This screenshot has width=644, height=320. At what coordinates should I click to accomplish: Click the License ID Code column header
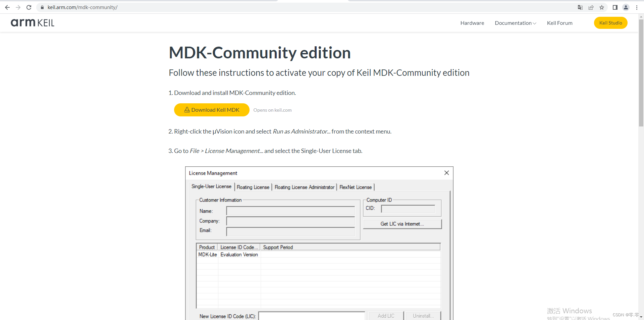239,247
